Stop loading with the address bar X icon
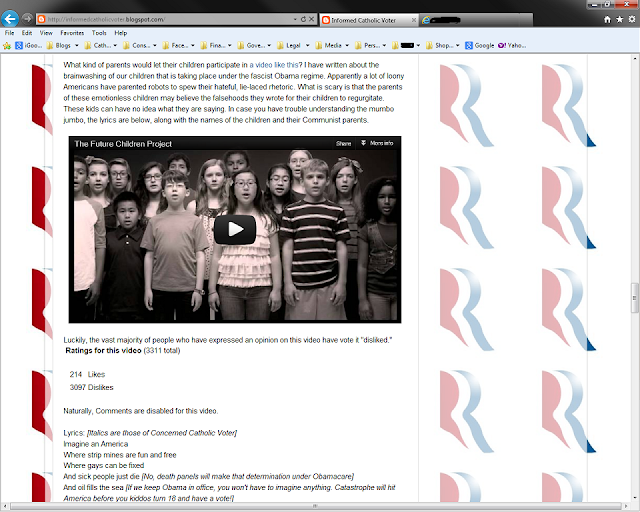Image resolution: width=640 pixels, height=512 pixels. 311,19
